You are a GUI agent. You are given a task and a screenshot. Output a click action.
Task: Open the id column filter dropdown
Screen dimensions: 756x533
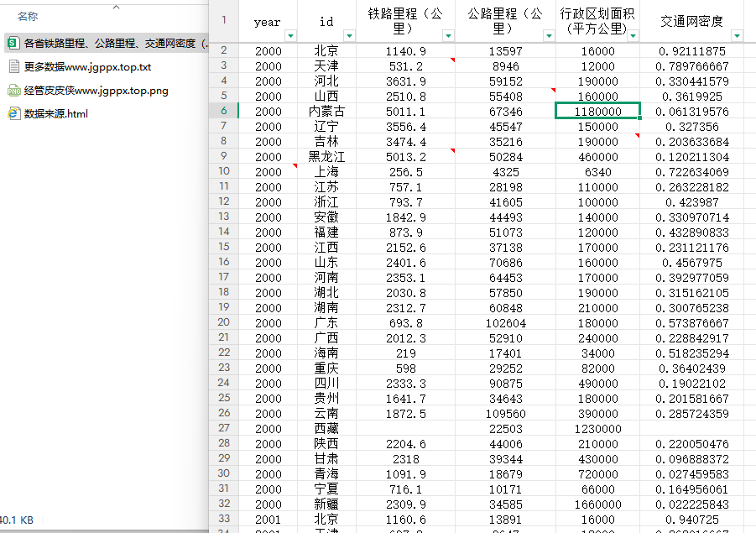click(349, 36)
